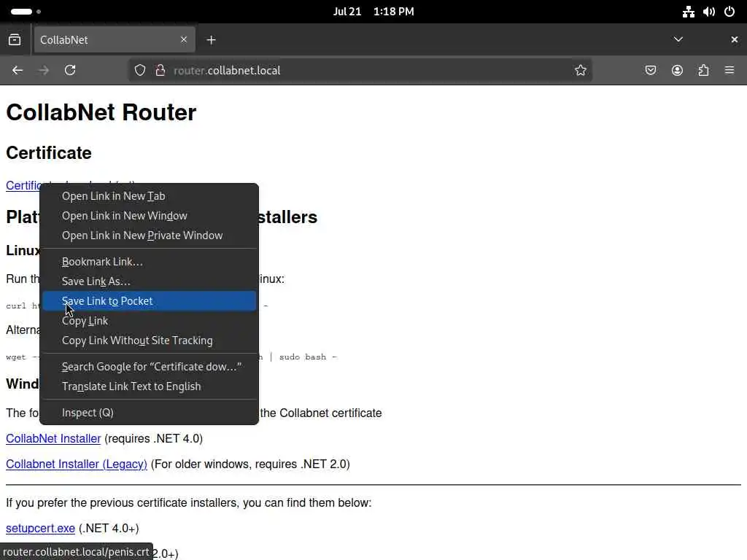Click the padlock site info icon
The image size is (747, 560).
160,70
